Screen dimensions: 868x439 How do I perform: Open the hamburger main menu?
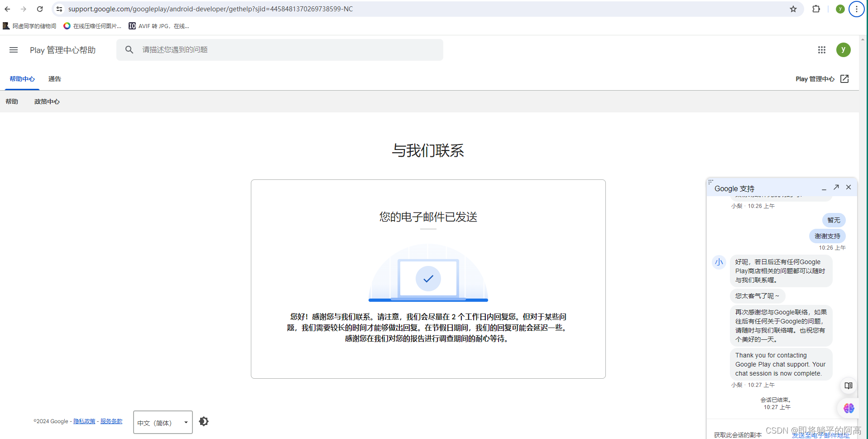click(x=14, y=50)
